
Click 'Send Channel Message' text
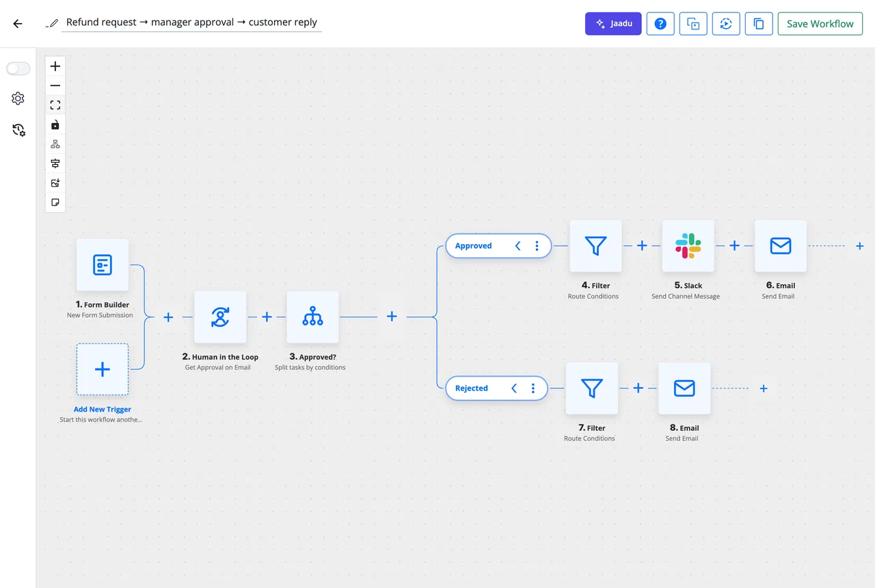click(686, 296)
